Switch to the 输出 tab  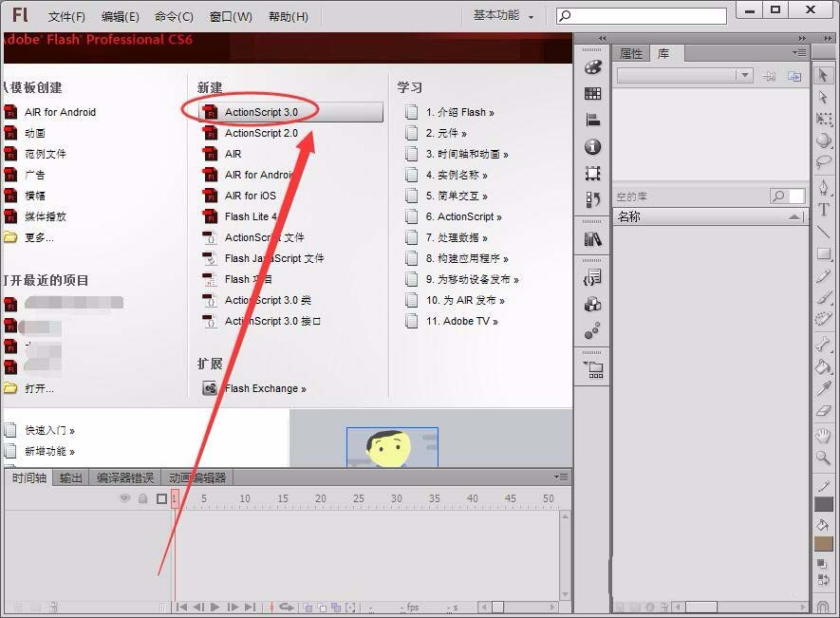point(71,478)
